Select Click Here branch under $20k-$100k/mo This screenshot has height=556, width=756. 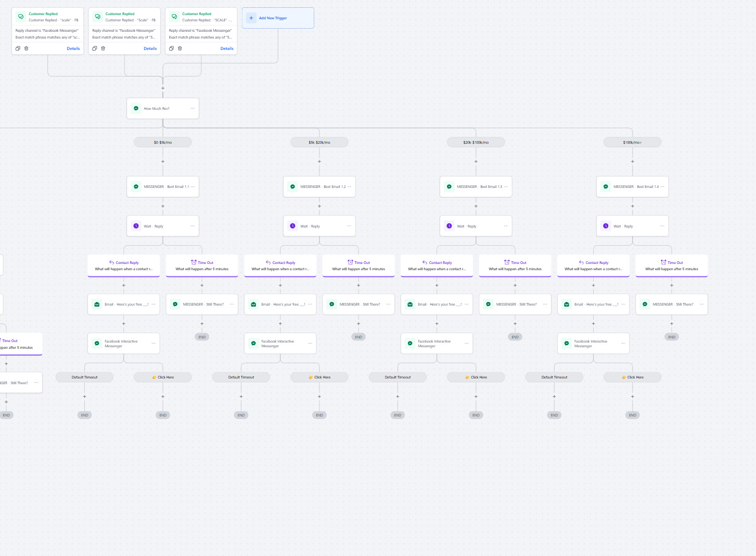tap(476, 377)
